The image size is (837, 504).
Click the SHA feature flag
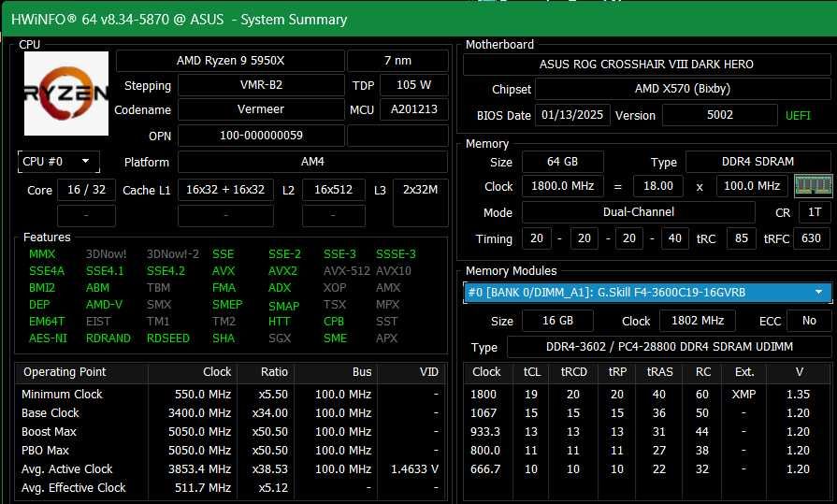point(224,338)
